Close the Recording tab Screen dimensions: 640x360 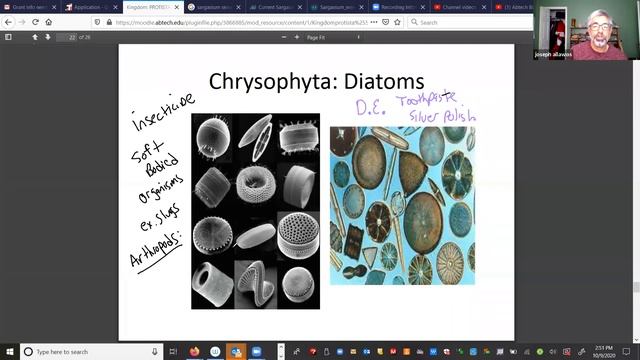[x=423, y=7]
